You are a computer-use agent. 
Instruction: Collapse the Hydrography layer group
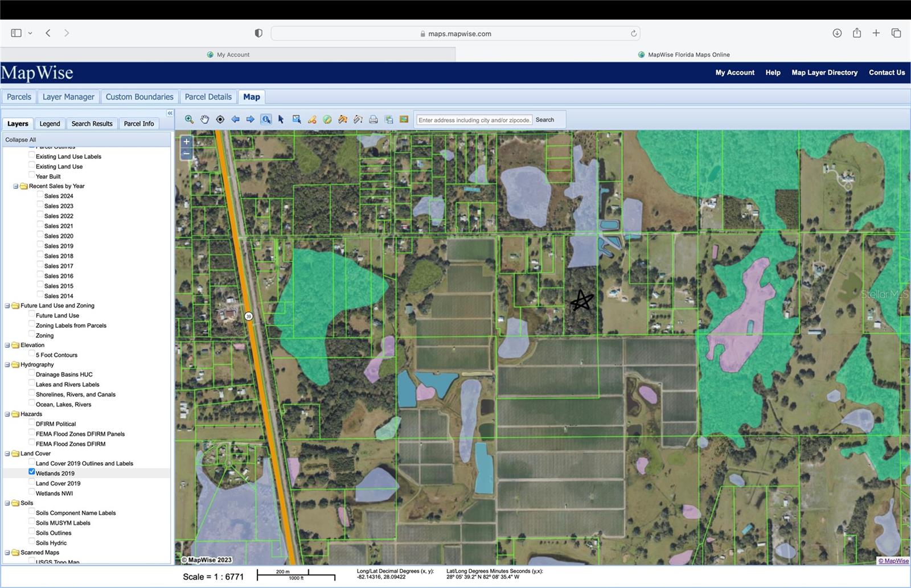pyautogui.click(x=7, y=365)
